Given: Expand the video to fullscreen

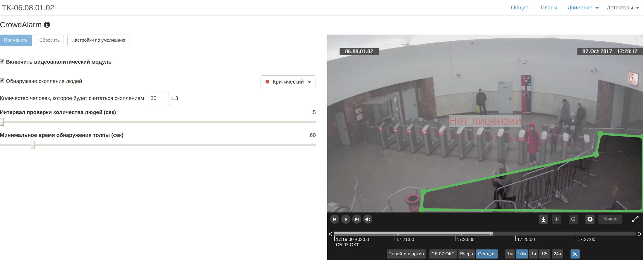Looking at the screenshot, I should pyautogui.click(x=635, y=219).
